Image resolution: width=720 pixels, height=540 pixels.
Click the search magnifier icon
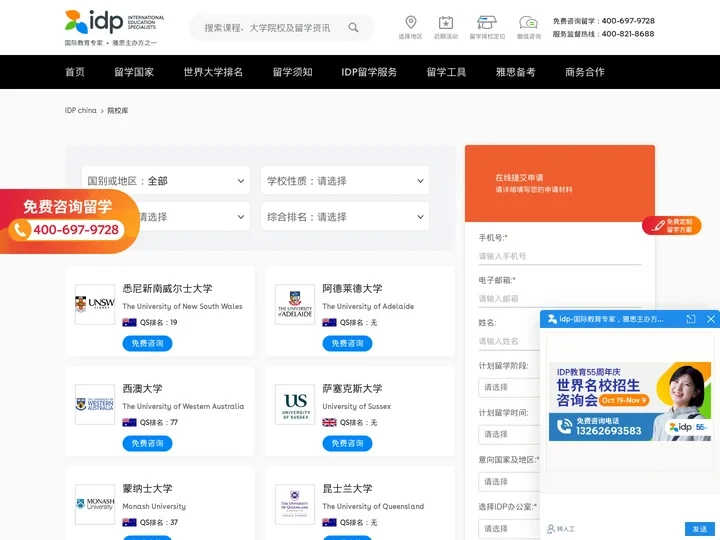coord(353,28)
